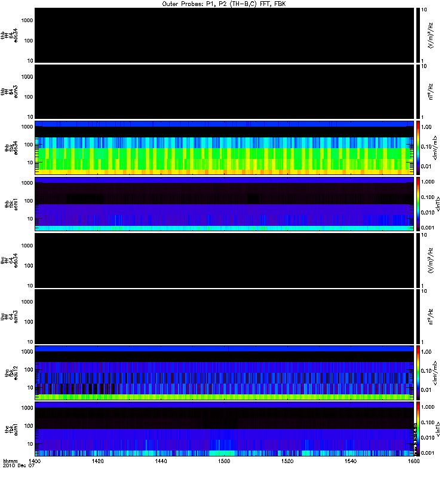Select the thc fff 64 scm3 spectrogram panel
448x478 pixels.
[225, 317]
